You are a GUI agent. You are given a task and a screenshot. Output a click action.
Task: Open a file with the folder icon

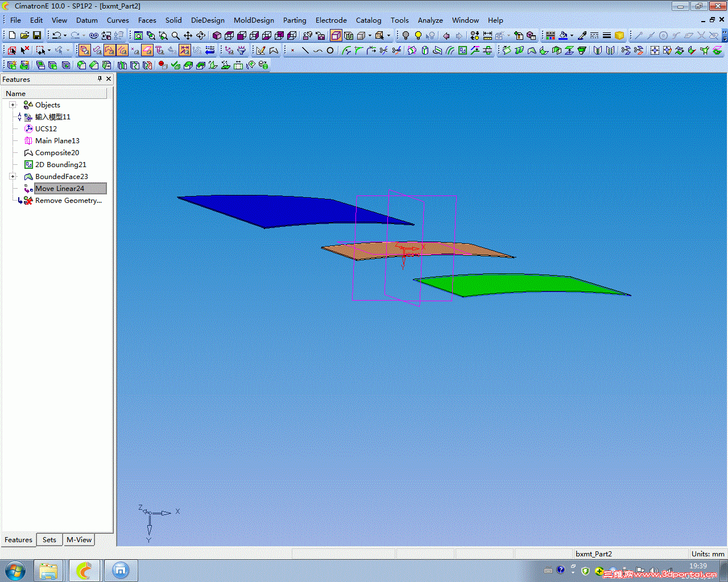click(x=25, y=35)
